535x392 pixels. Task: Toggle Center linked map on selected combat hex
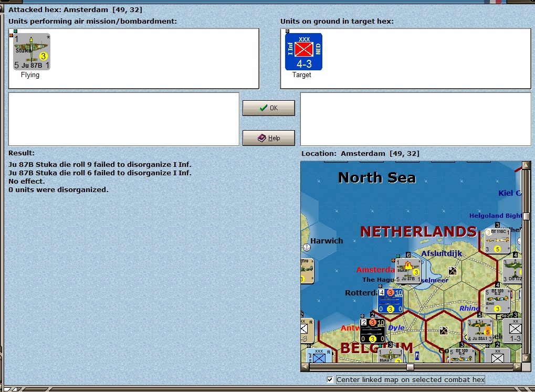(x=330, y=379)
